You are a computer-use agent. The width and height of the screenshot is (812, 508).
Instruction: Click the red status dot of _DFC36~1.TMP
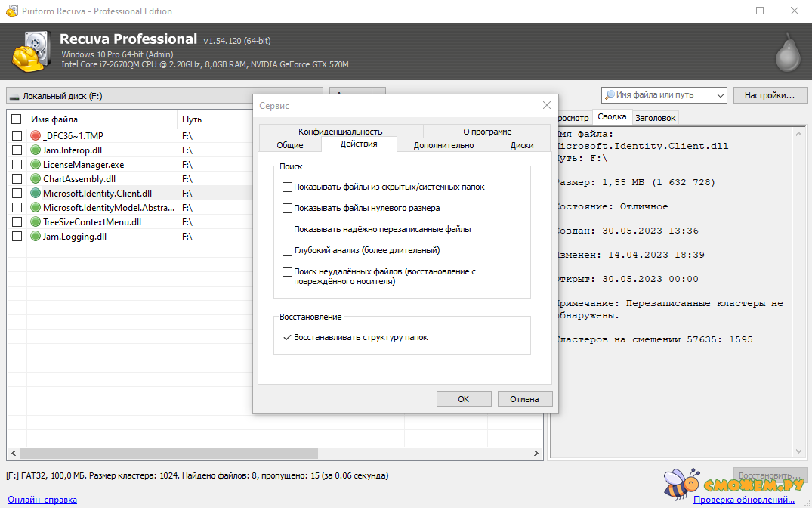click(36, 136)
